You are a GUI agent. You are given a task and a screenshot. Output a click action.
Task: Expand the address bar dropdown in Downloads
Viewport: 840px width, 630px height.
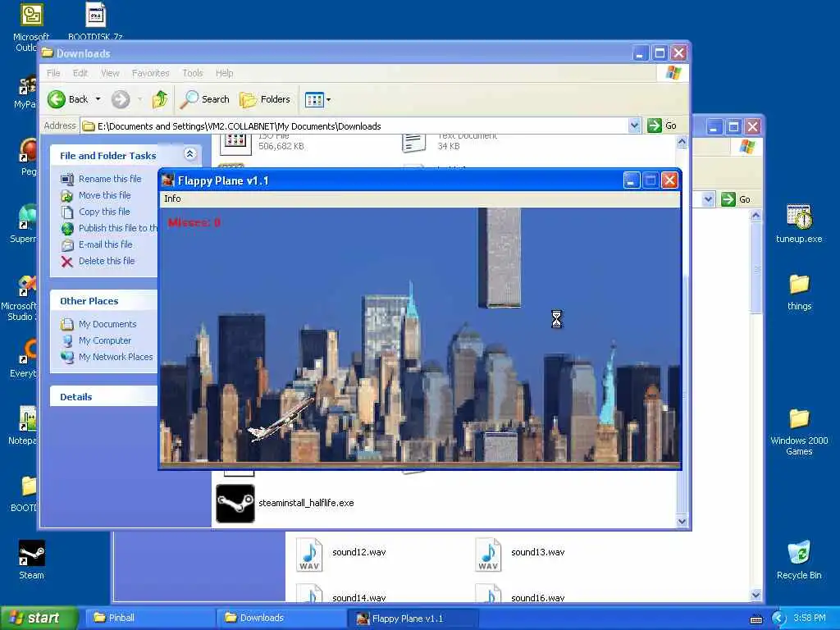tap(634, 126)
